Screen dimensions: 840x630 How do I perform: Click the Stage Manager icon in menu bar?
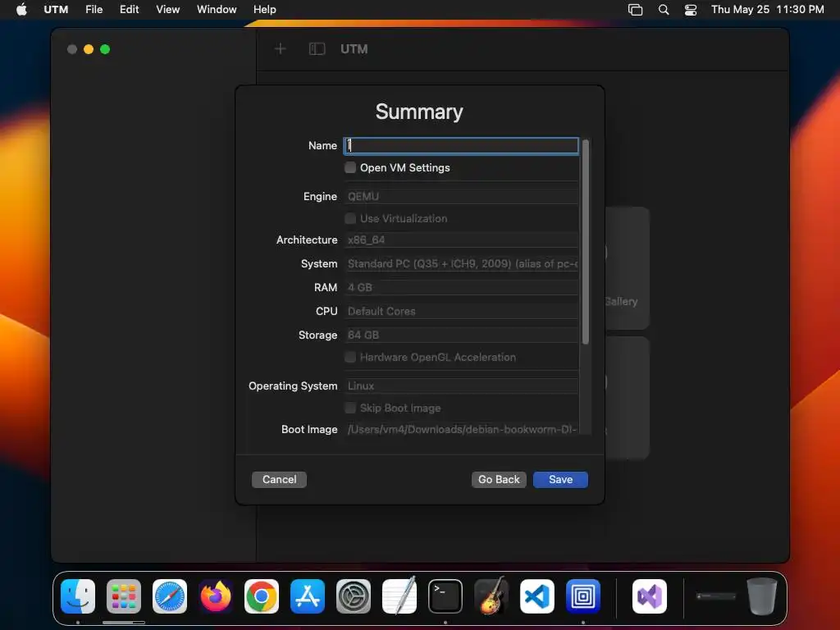tap(636, 10)
